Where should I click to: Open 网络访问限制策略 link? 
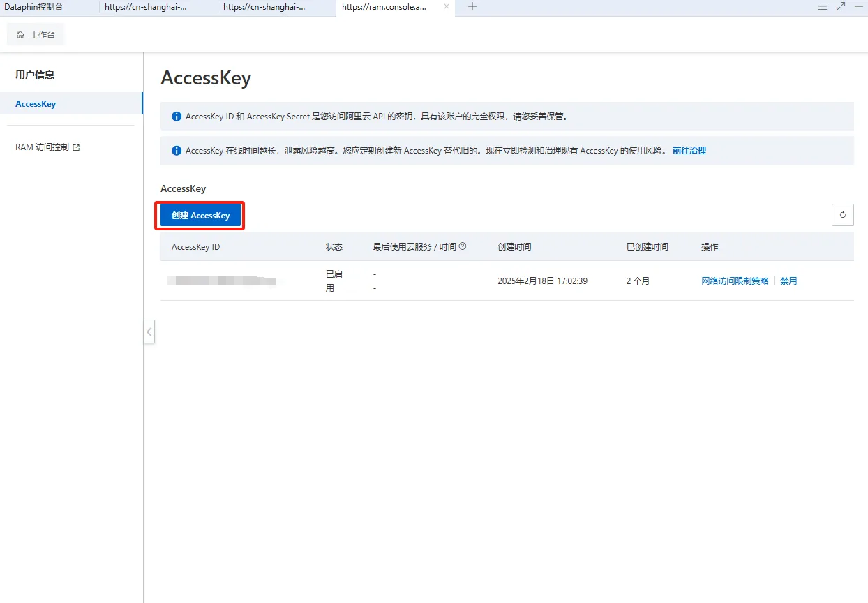(735, 281)
